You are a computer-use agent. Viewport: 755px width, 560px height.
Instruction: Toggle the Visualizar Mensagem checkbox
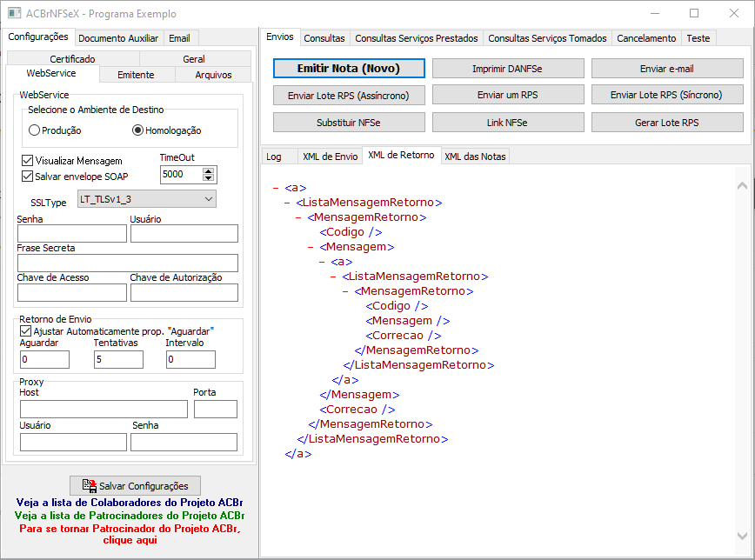tap(28, 160)
